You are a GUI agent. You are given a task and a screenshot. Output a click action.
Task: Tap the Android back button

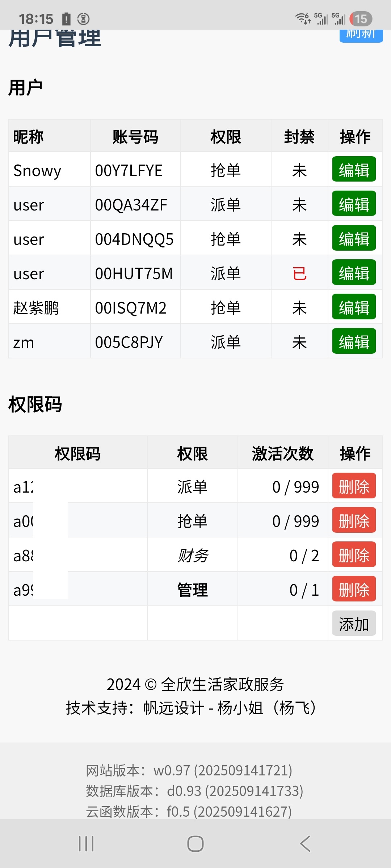coord(305,844)
